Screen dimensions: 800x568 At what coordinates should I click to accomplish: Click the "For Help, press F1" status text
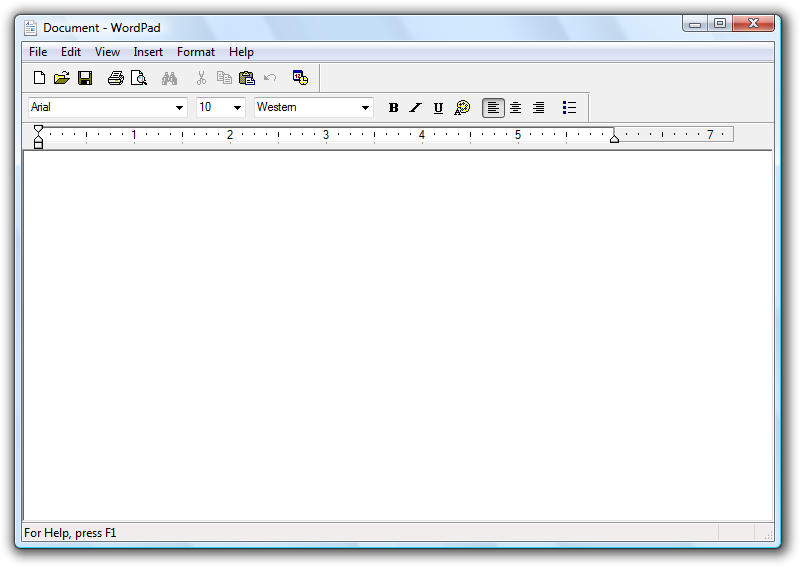(70, 533)
